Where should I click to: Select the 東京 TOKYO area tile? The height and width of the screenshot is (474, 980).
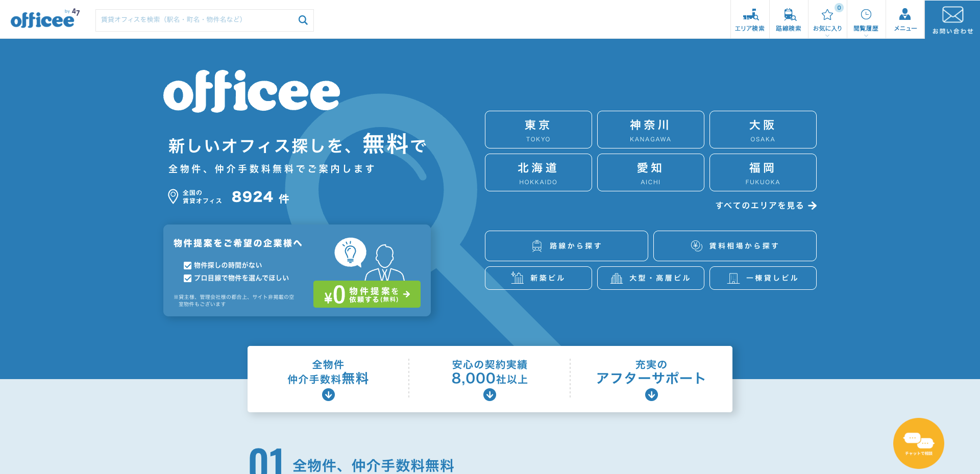click(538, 130)
